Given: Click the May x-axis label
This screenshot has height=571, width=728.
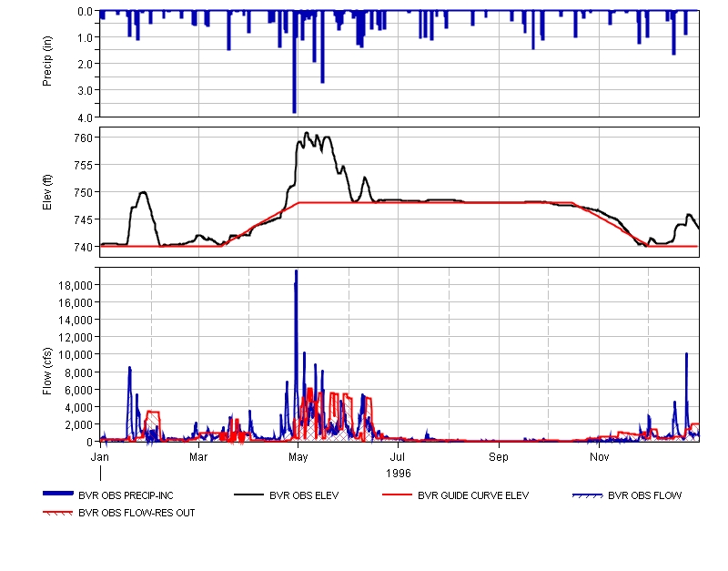Looking at the screenshot, I should [298, 456].
